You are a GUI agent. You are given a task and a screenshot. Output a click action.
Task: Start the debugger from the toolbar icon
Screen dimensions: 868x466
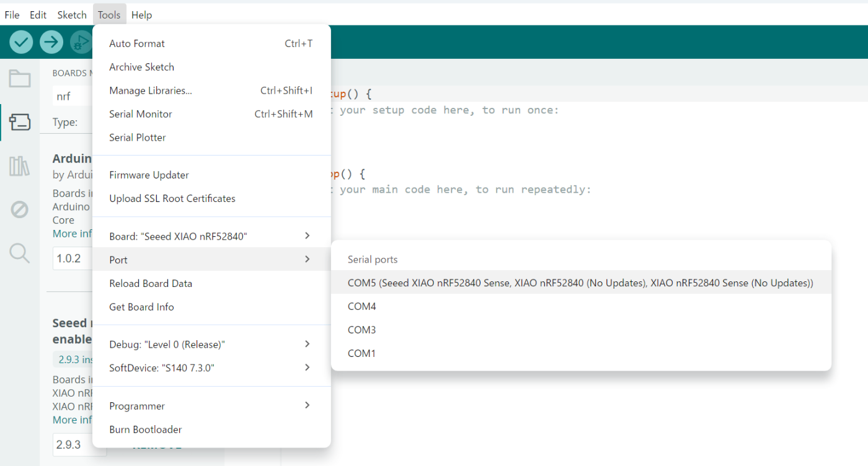tap(81, 42)
